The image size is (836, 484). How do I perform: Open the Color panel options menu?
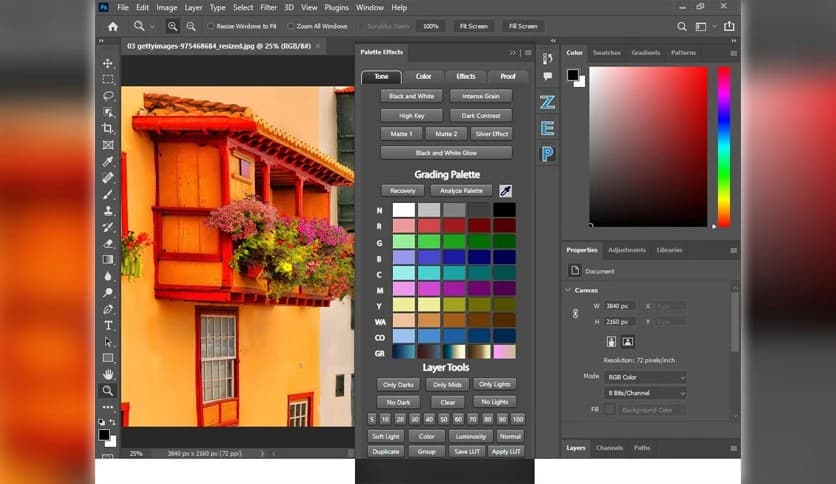click(734, 53)
